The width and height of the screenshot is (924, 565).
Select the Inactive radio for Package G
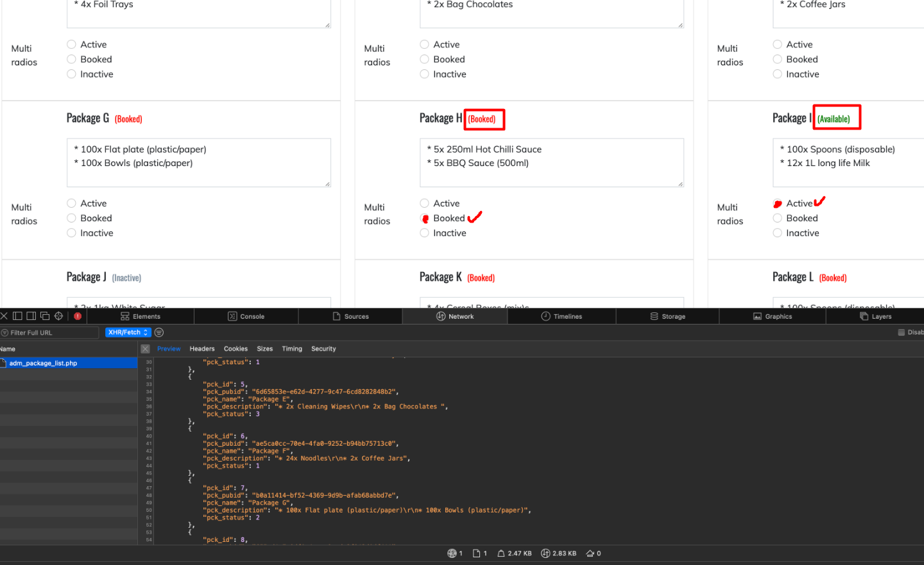71,233
